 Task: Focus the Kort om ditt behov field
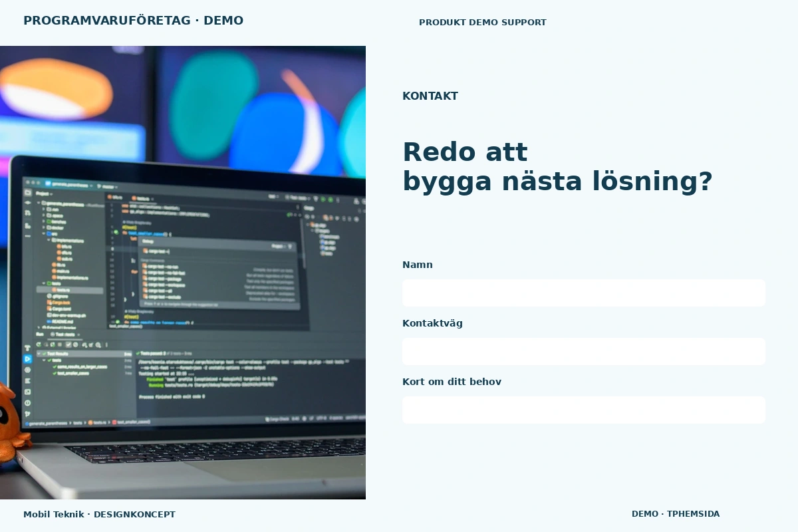point(584,410)
